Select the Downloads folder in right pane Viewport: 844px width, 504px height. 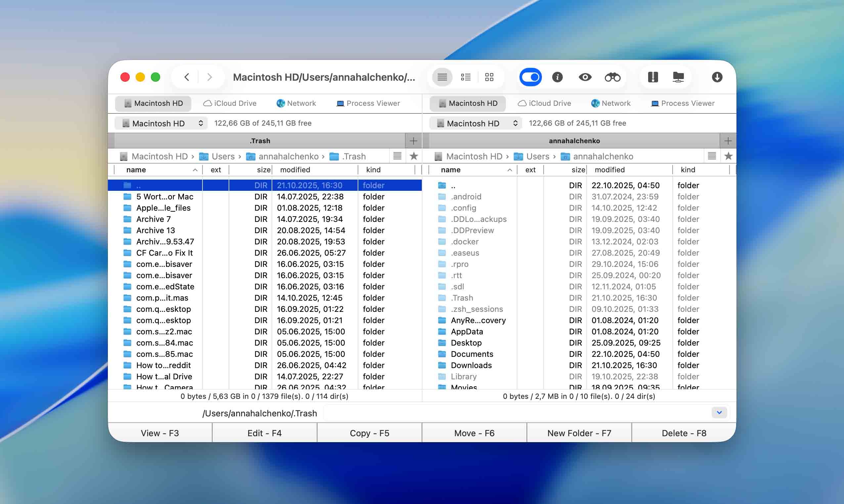[x=471, y=365]
